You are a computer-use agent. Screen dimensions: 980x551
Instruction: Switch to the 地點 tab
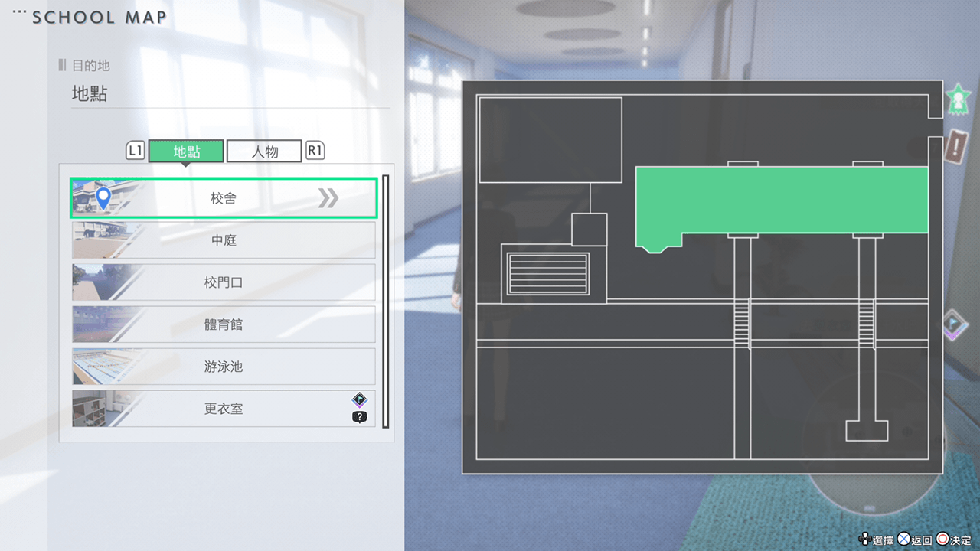point(186,151)
